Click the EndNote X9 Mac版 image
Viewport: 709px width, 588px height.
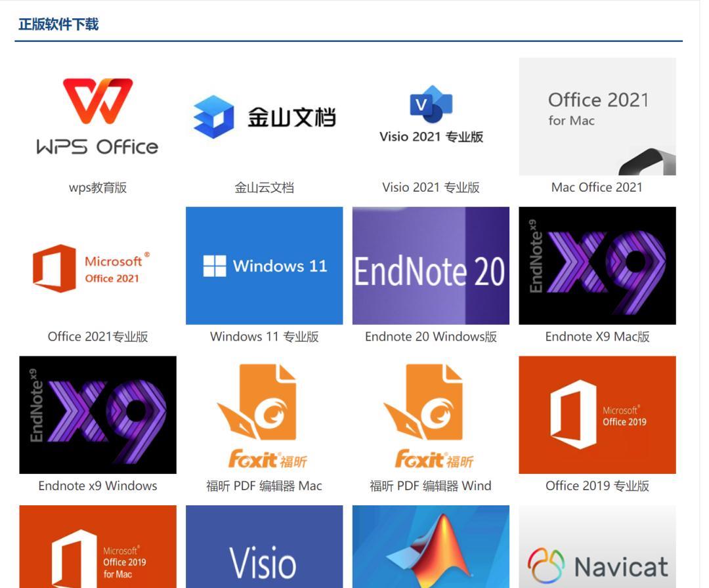click(597, 266)
